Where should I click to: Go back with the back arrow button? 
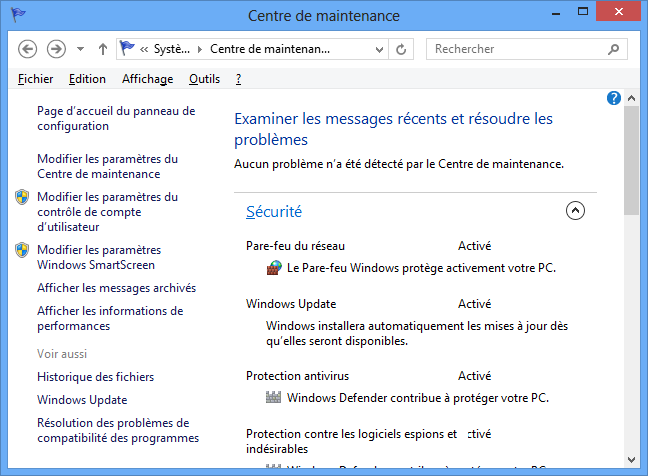click(x=28, y=49)
